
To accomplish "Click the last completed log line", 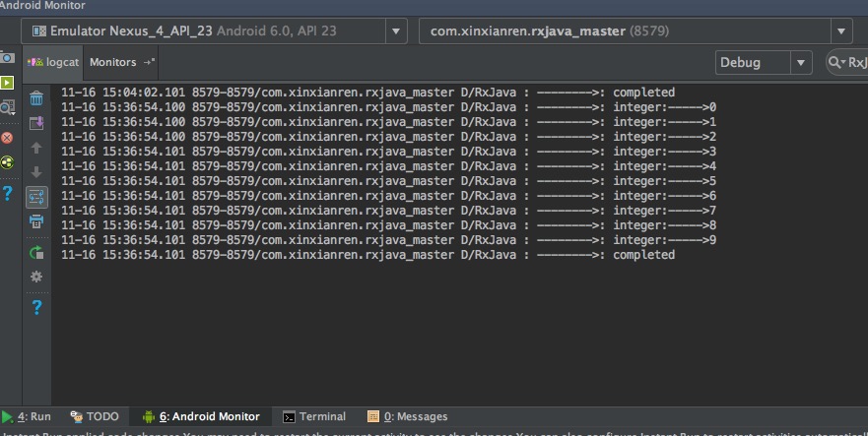I will (x=368, y=255).
